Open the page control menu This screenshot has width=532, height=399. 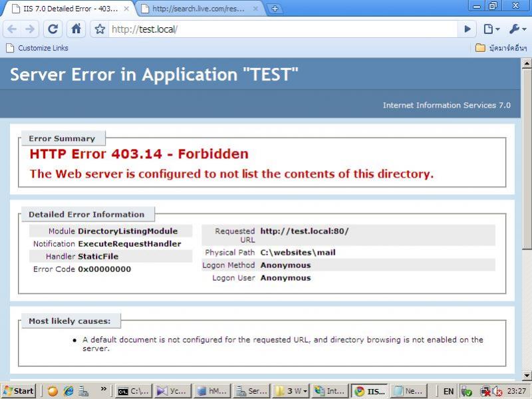pos(491,29)
